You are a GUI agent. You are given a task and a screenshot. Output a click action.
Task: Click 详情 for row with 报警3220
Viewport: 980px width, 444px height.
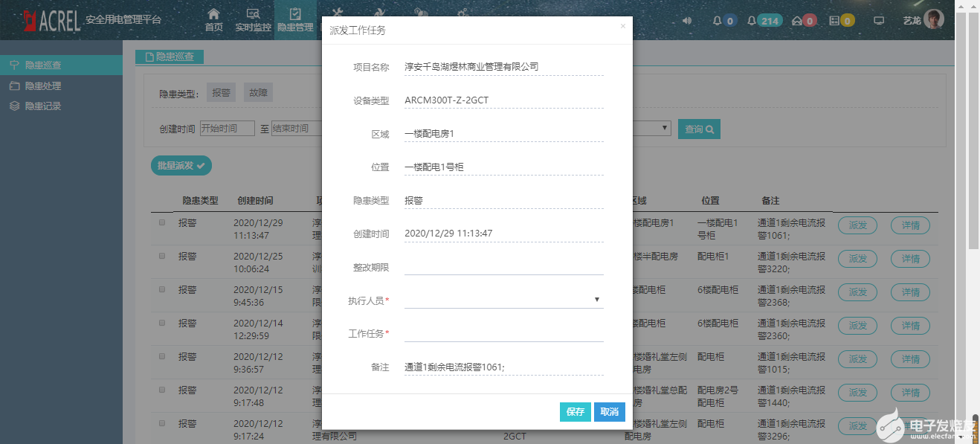pyautogui.click(x=910, y=259)
